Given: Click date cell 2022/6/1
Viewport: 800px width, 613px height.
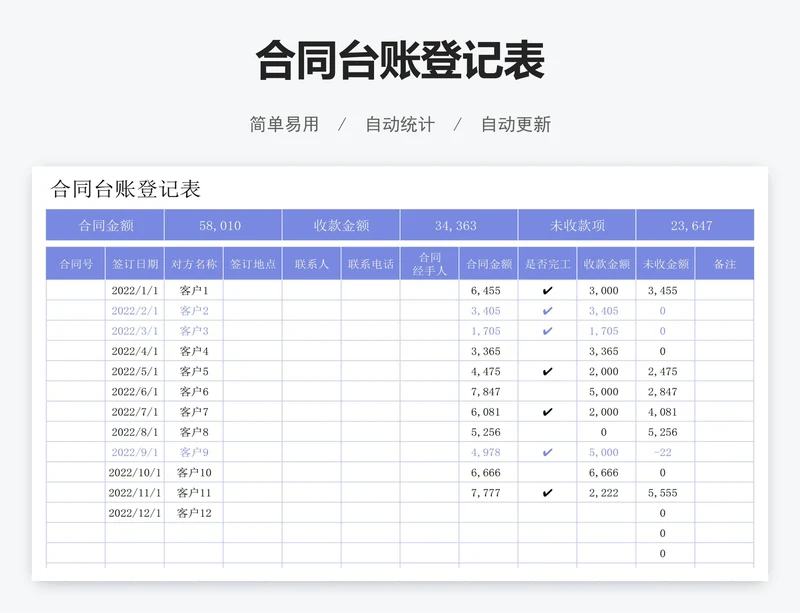Looking at the screenshot, I should click(x=135, y=391).
